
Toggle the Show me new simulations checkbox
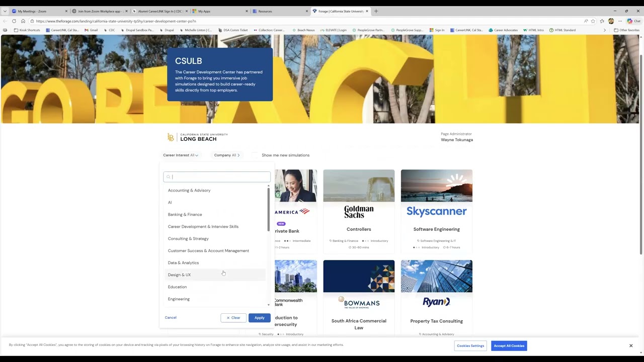[255, 155]
